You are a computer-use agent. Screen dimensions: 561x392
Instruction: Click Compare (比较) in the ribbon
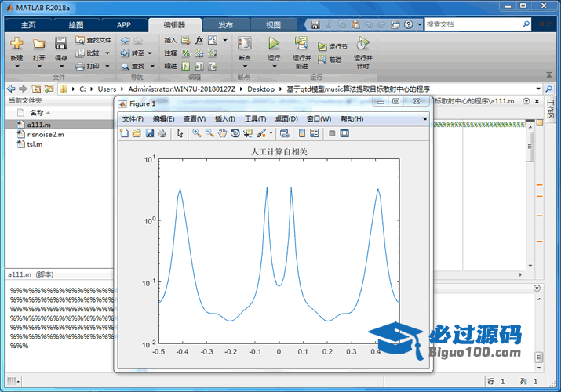tap(88, 53)
